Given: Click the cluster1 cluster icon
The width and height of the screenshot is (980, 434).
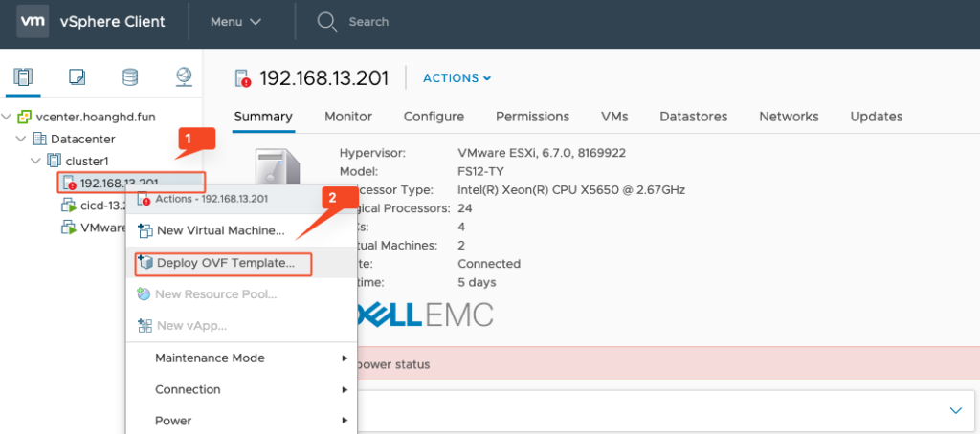Looking at the screenshot, I should tap(54, 162).
